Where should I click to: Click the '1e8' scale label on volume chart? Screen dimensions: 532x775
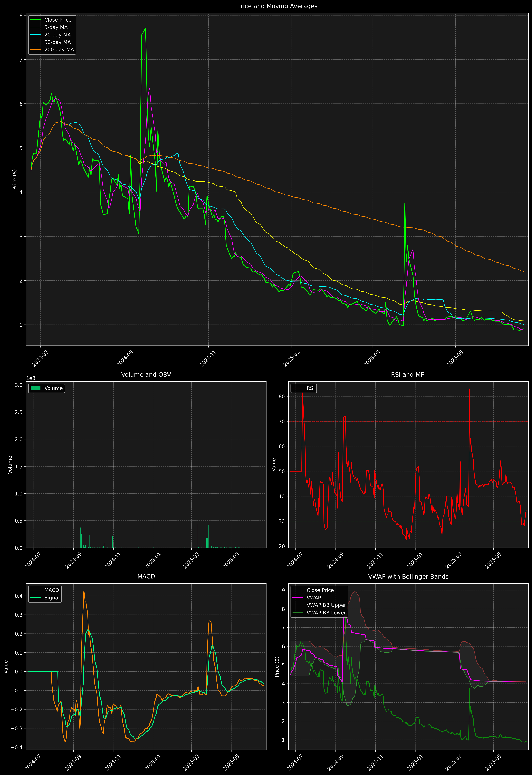click(x=31, y=378)
